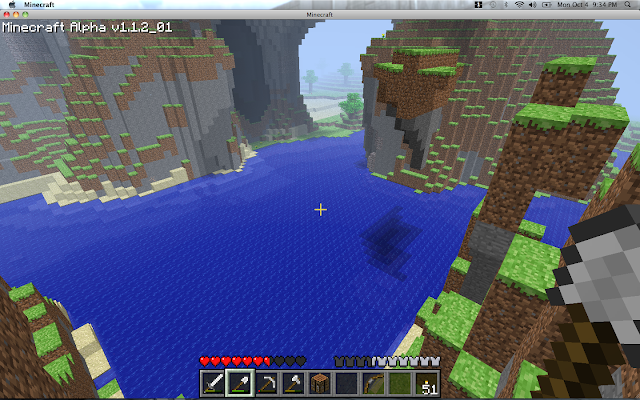Click the Wi-Fi status icon
The height and width of the screenshot is (400, 640).
click(519, 4)
